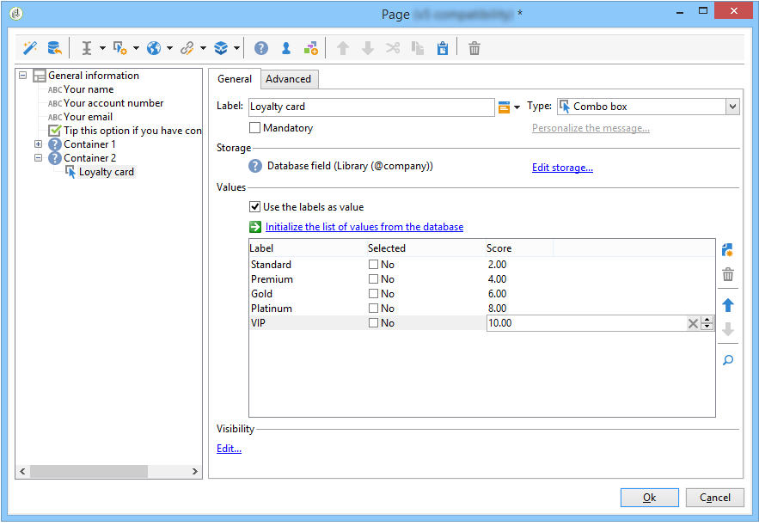Uncheck Use the labels as value
Viewport: 759px width, 532px height.
click(x=254, y=207)
